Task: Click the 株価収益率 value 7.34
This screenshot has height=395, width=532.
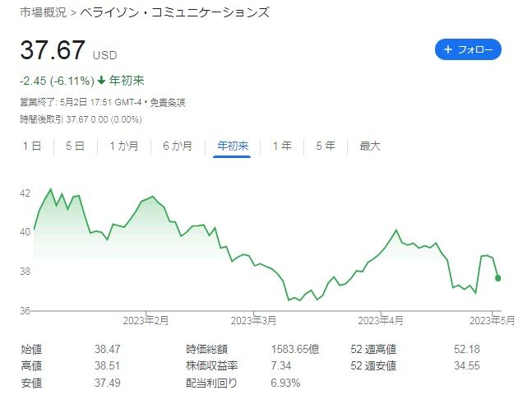Action: click(x=280, y=366)
